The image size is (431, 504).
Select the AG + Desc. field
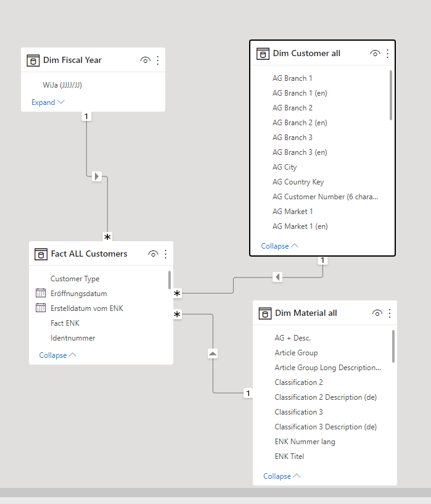(x=293, y=338)
